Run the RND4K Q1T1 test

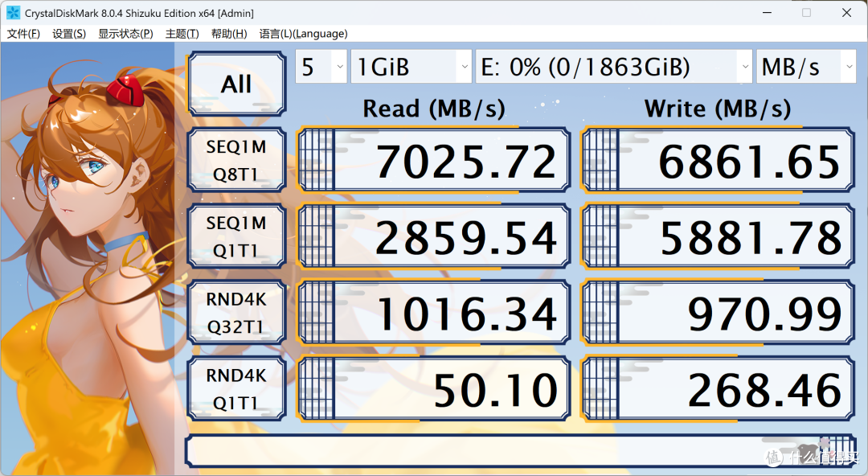pyautogui.click(x=236, y=388)
